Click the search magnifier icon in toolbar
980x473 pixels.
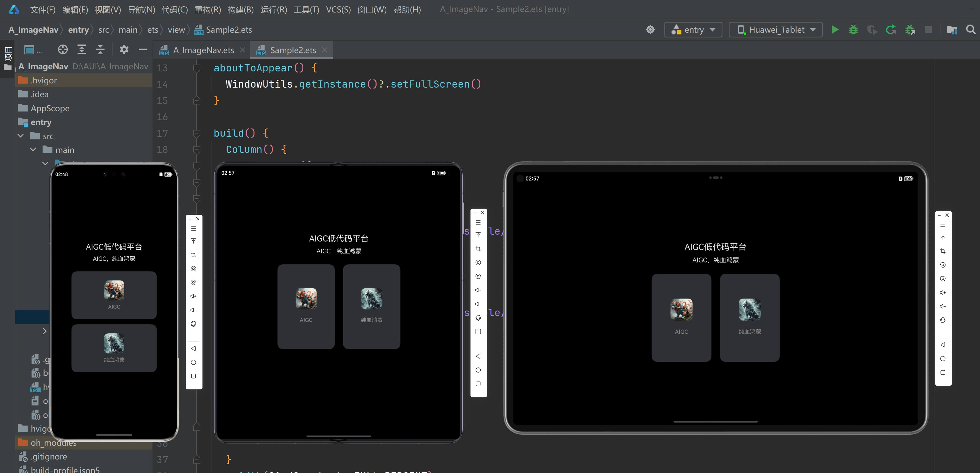pos(970,30)
